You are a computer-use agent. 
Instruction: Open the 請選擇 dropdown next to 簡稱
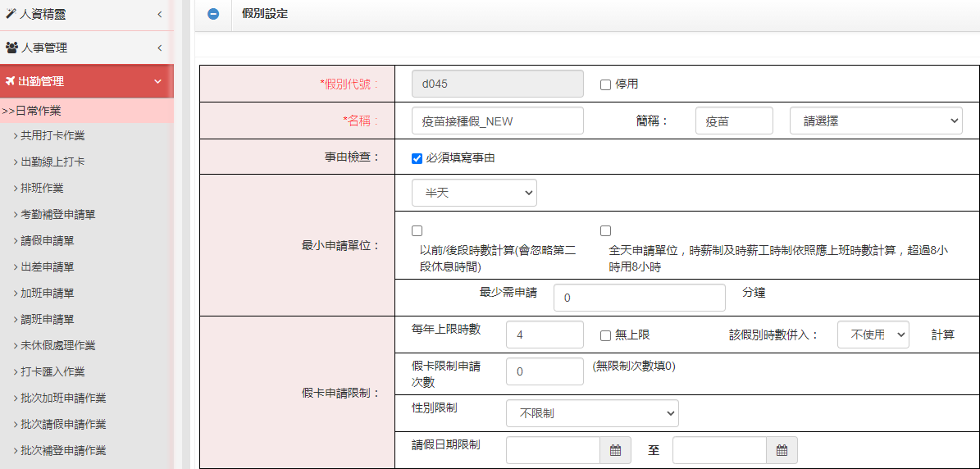coord(876,121)
